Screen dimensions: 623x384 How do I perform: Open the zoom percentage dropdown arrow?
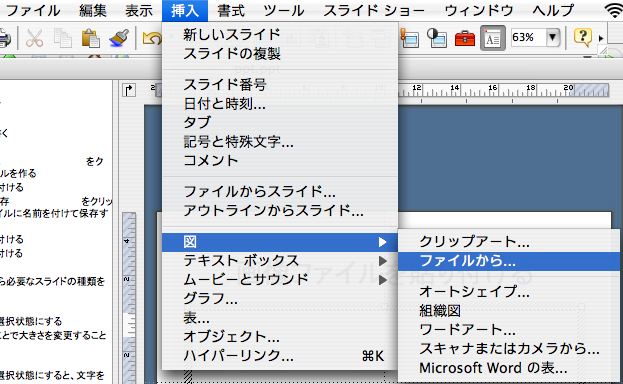[x=552, y=37]
